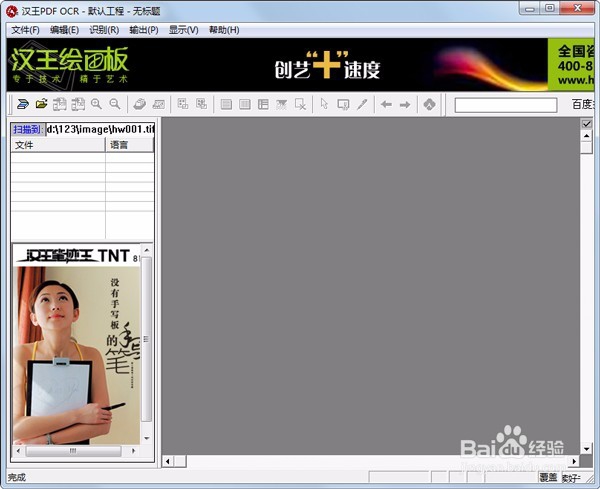
Task: Go to previous page with left arrow
Action: coord(386,104)
